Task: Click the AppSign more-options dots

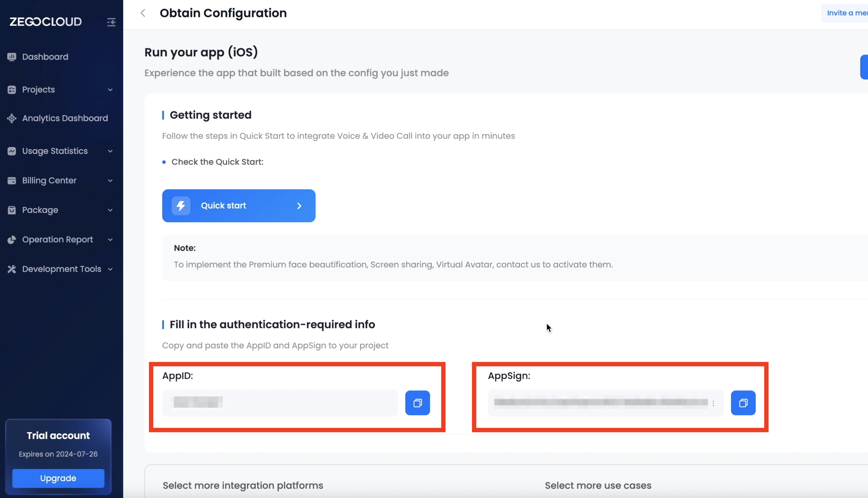Action: coord(713,404)
